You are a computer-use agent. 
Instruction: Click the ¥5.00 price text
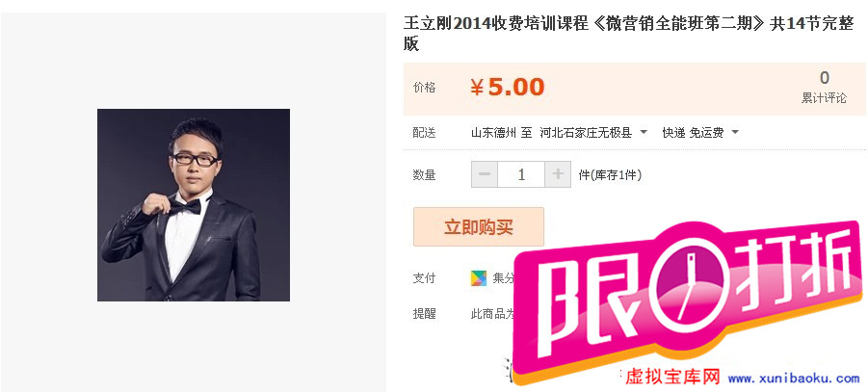pyautogui.click(x=508, y=88)
